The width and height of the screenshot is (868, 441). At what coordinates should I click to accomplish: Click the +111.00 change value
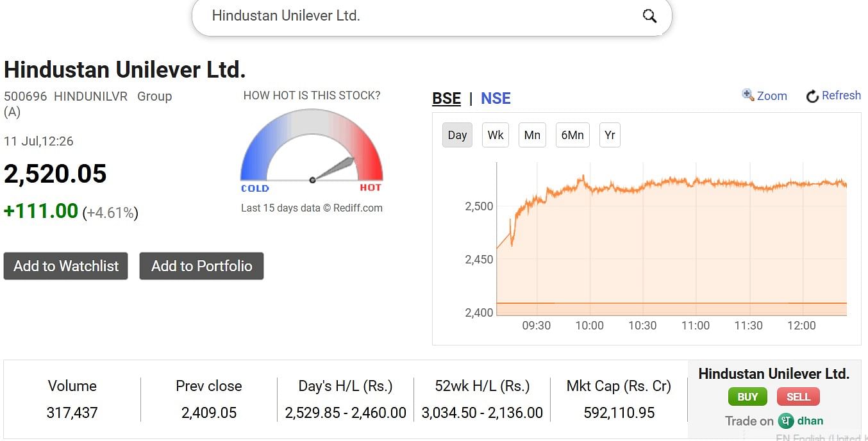41,211
